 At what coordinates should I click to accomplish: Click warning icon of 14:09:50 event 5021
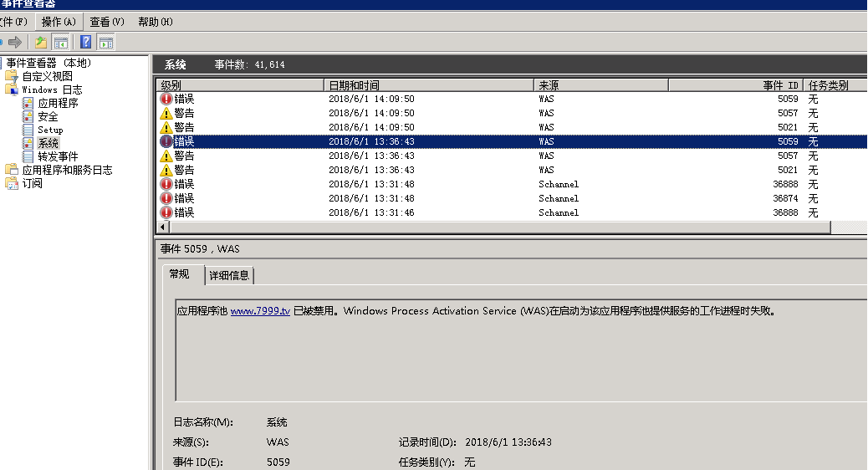[x=166, y=127]
